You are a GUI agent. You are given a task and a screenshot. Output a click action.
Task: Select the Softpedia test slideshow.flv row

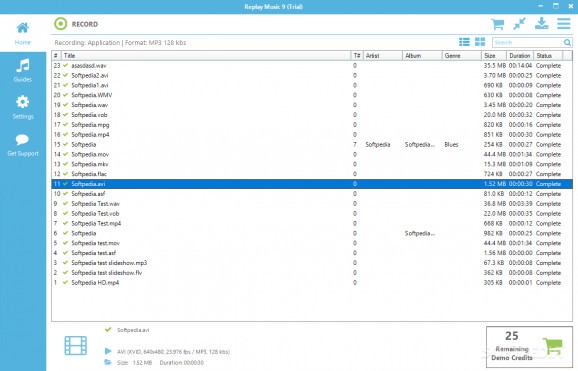312,273
